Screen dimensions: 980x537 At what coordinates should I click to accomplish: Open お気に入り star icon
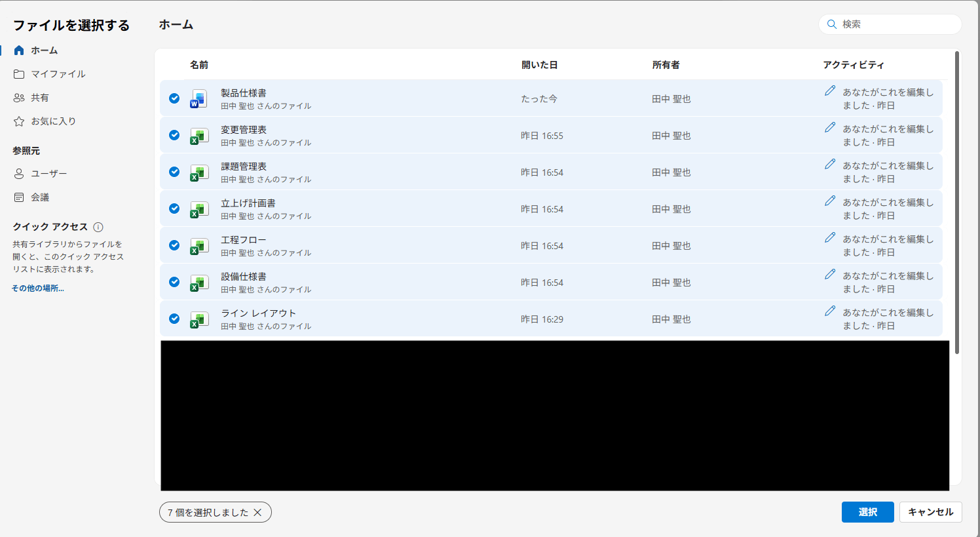pyautogui.click(x=19, y=121)
